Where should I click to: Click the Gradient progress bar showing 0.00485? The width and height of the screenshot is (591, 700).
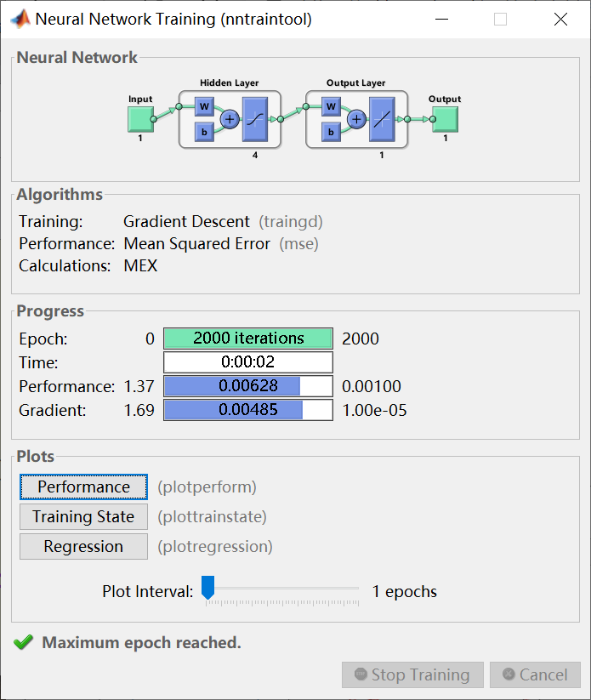coord(247,410)
